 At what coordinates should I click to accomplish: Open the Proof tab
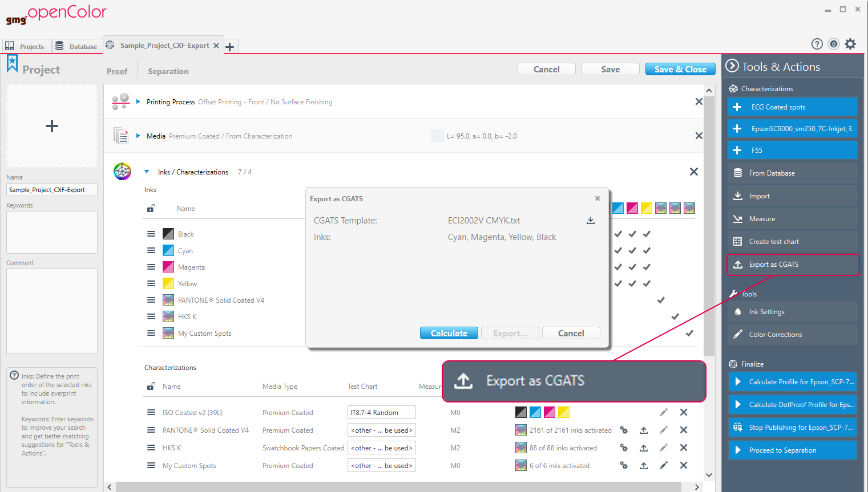point(117,71)
